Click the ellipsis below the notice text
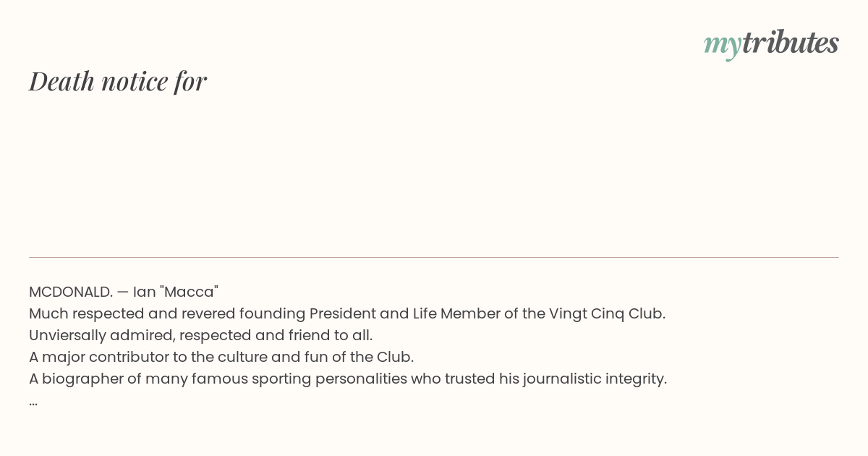The width and height of the screenshot is (868, 456). [33, 402]
